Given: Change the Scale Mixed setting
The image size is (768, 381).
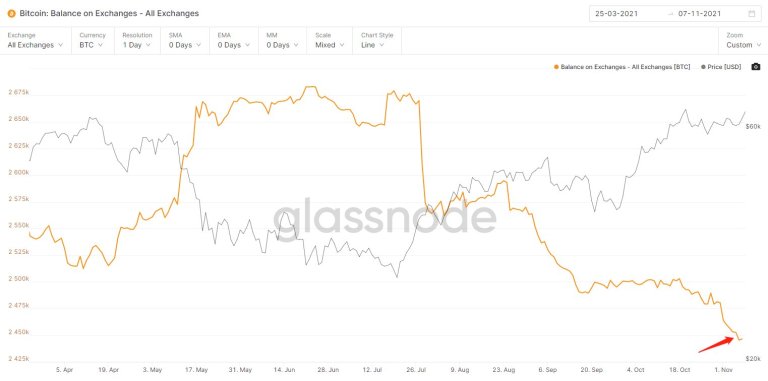Looking at the screenshot, I should pos(330,40).
